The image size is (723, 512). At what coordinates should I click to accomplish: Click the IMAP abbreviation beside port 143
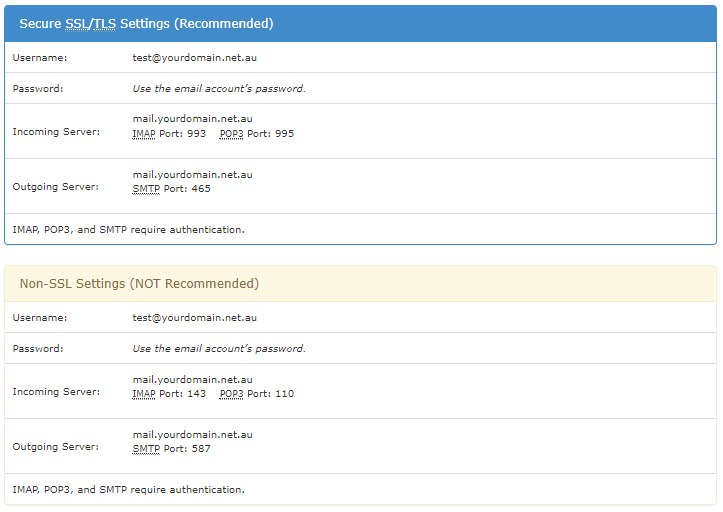(x=144, y=394)
